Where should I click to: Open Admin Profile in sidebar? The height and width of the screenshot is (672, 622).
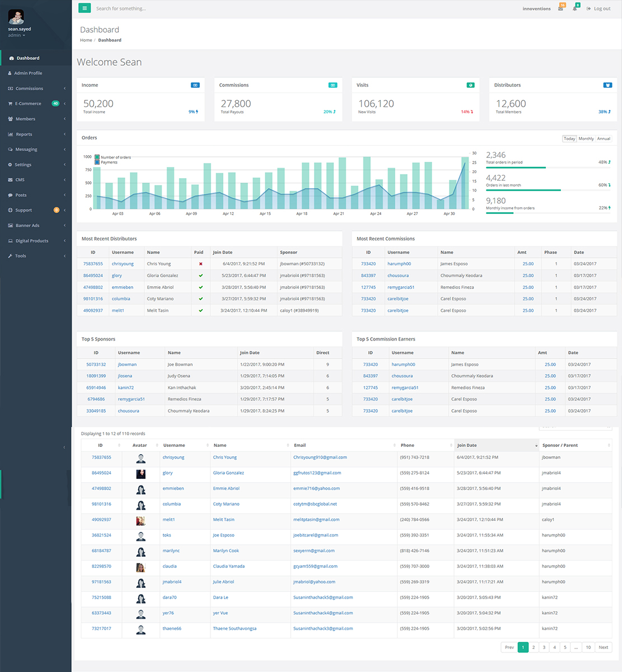pyautogui.click(x=36, y=73)
